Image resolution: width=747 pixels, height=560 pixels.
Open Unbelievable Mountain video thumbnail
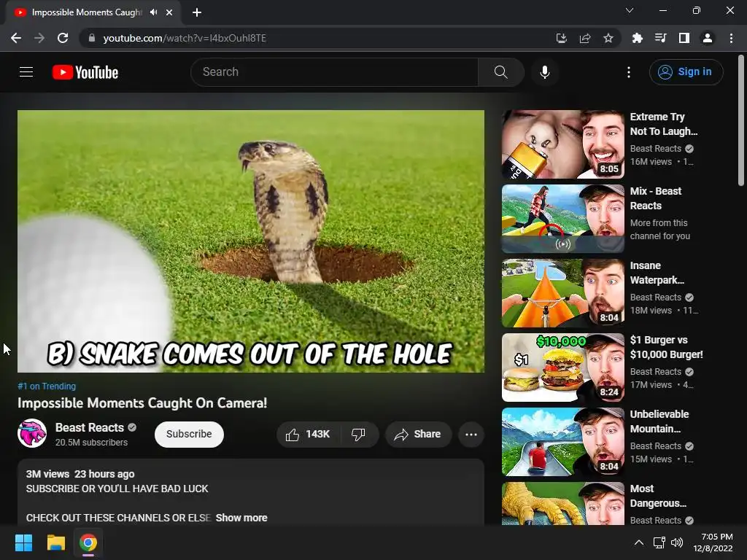(x=563, y=442)
